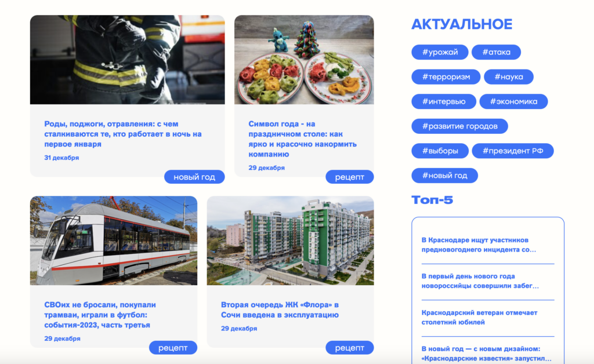Image resolution: width=594 pixels, height=364 pixels.
Task: Open headline 'Роды, поджоги, отравления'
Action: [x=123, y=134]
